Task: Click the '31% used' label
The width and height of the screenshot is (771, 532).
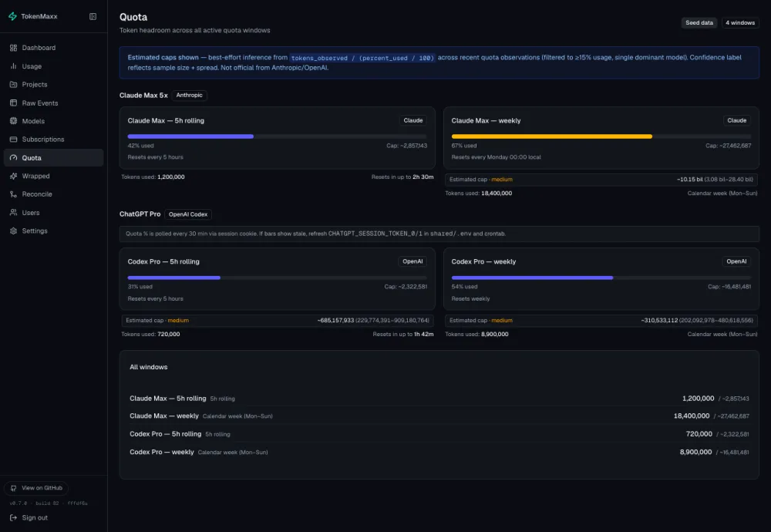Action: [x=140, y=287]
